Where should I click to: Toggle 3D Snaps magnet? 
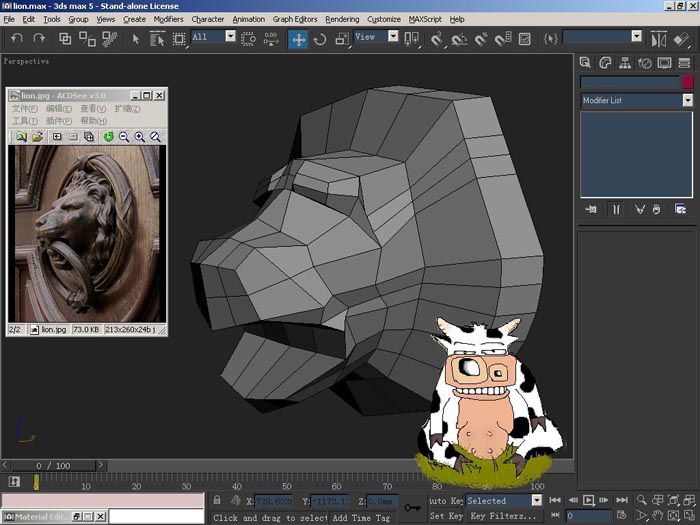point(436,39)
